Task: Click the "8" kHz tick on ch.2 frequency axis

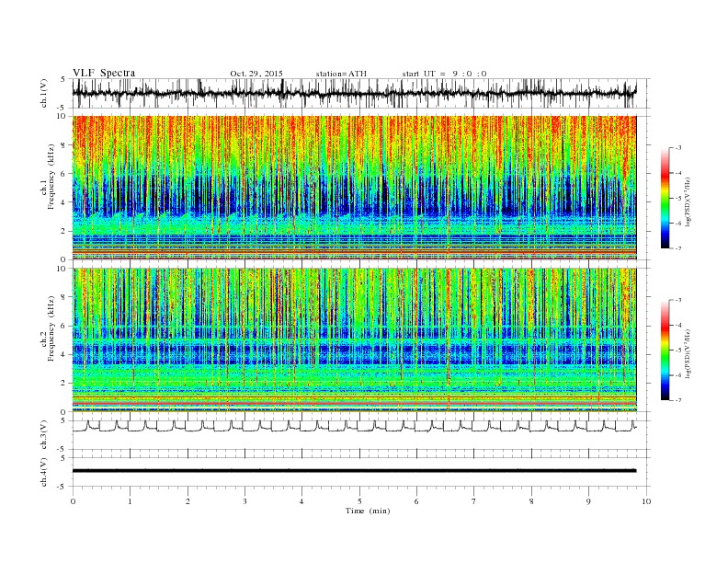Action: (x=64, y=297)
